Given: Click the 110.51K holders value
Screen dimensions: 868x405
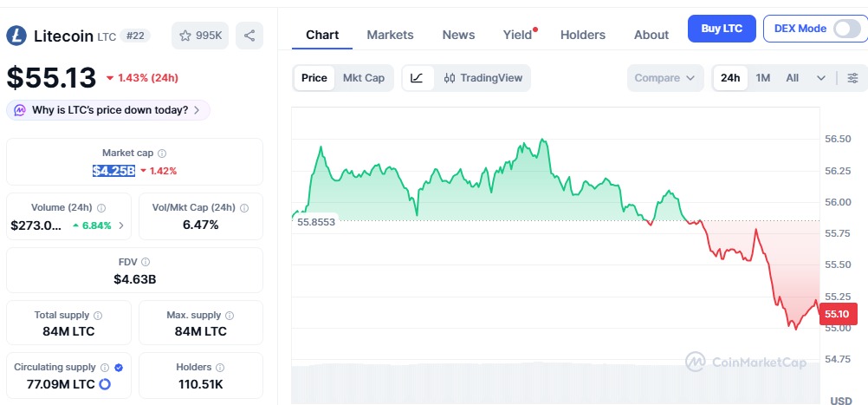Looking at the screenshot, I should pyautogui.click(x=200, y=384).
